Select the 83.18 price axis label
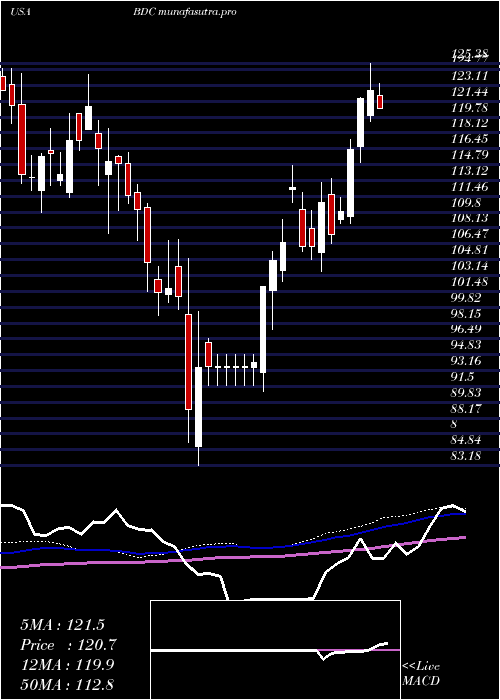Image resolution: width=500 pixels, height=700 pixels. click(467, 456)
